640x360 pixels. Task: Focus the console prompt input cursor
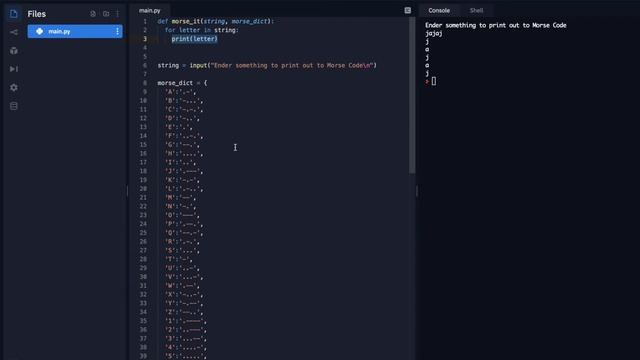pos(433,81)
